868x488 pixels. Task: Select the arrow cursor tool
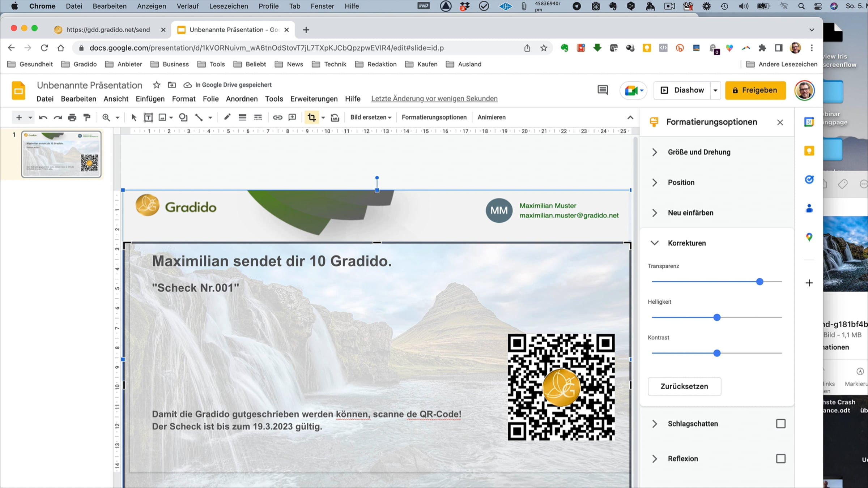(134, 117)
